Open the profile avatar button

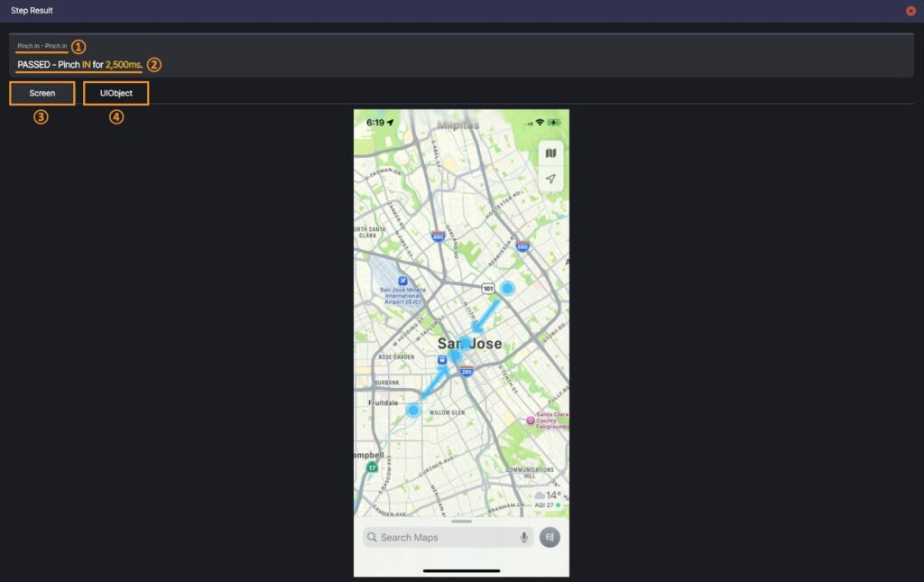pos(550,537)
